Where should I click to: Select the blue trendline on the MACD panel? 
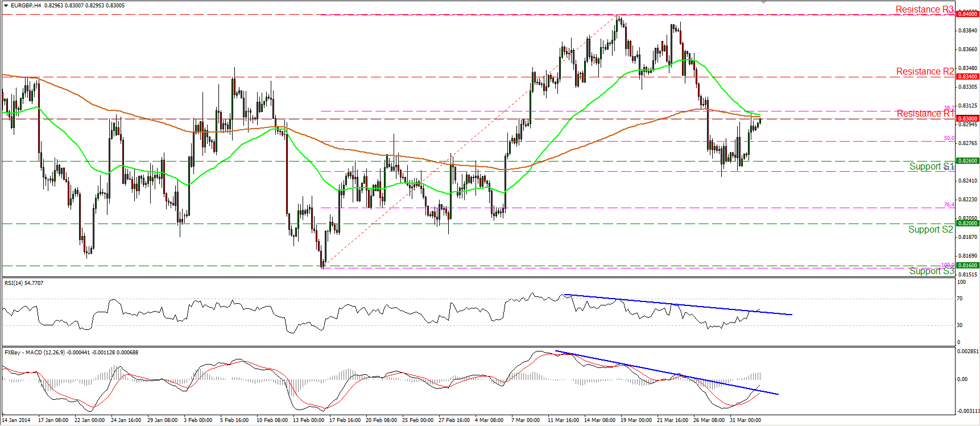point(667,372)
